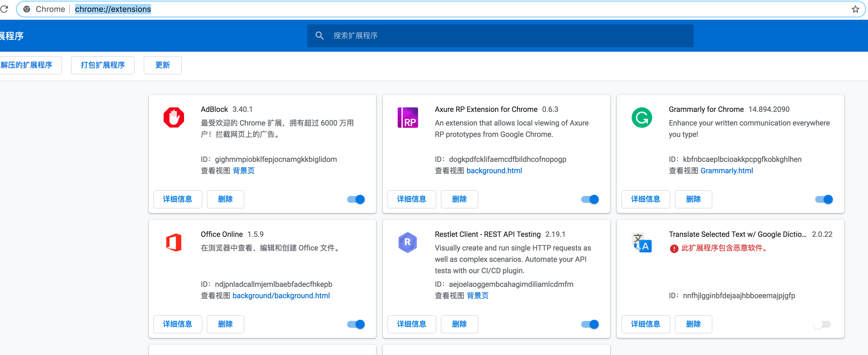
Task: Click the malware warning icon on Translate extension
Action: pos(674,248)
